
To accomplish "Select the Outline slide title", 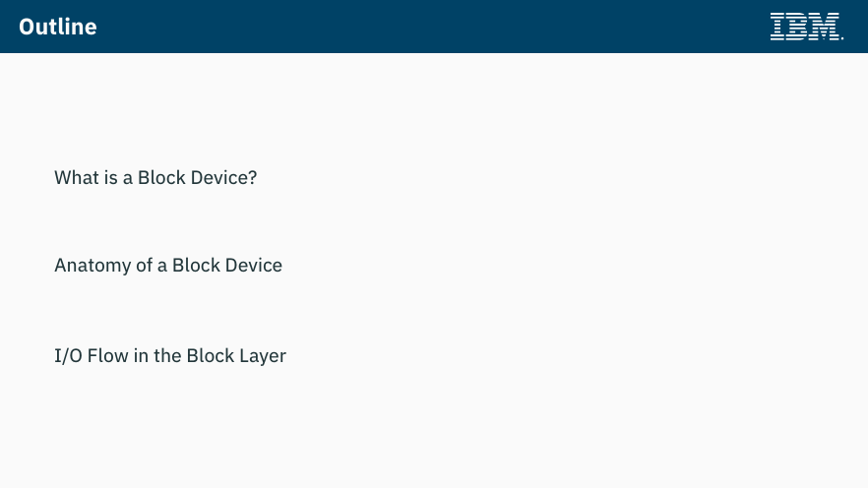I will click(x=57, y=27).
